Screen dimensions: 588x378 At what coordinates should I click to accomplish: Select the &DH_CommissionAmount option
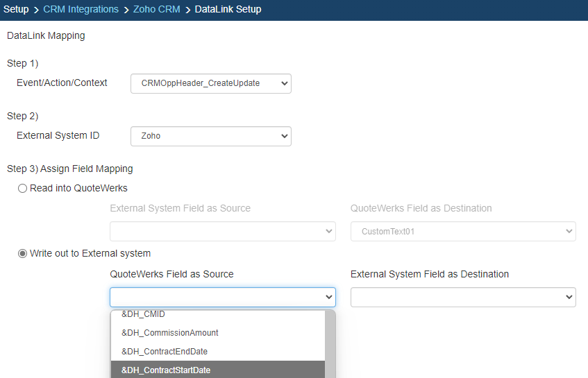(169, 333)
